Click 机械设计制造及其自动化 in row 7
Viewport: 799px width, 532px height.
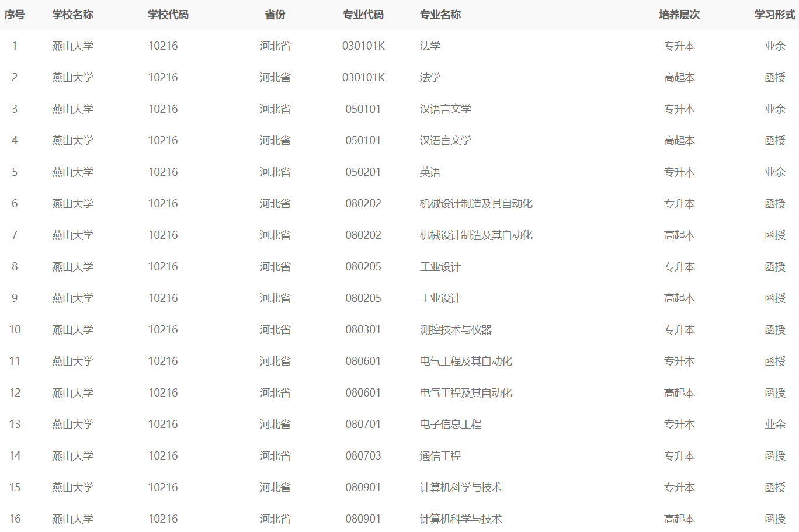point(476,235)
